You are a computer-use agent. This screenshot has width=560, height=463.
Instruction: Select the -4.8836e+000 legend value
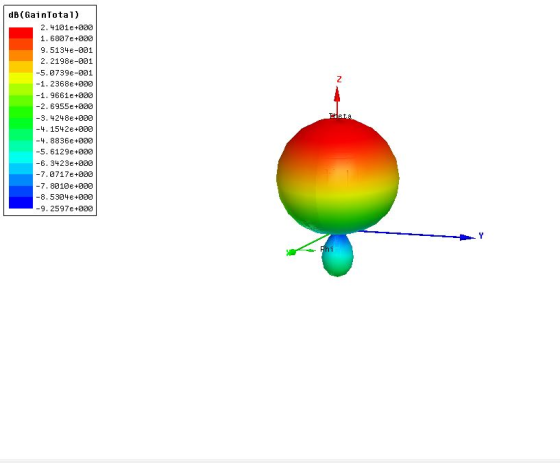65,141
